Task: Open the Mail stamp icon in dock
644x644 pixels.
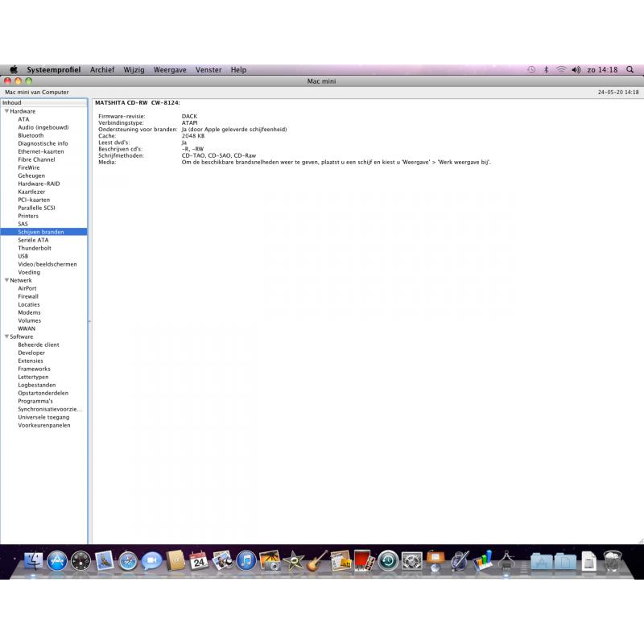Action: 105,560
